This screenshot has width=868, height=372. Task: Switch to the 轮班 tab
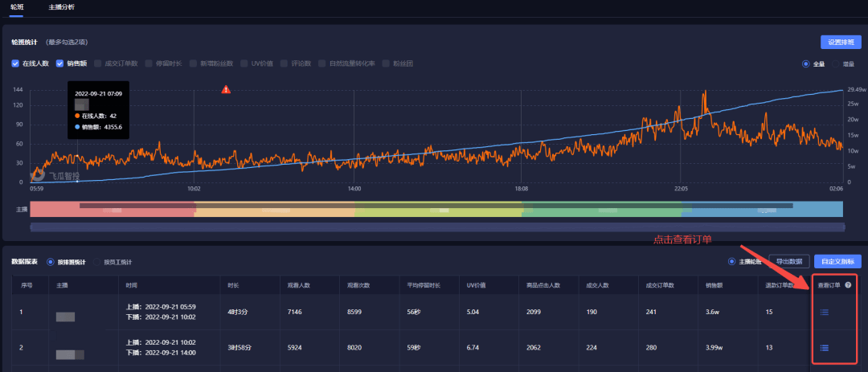17,6
